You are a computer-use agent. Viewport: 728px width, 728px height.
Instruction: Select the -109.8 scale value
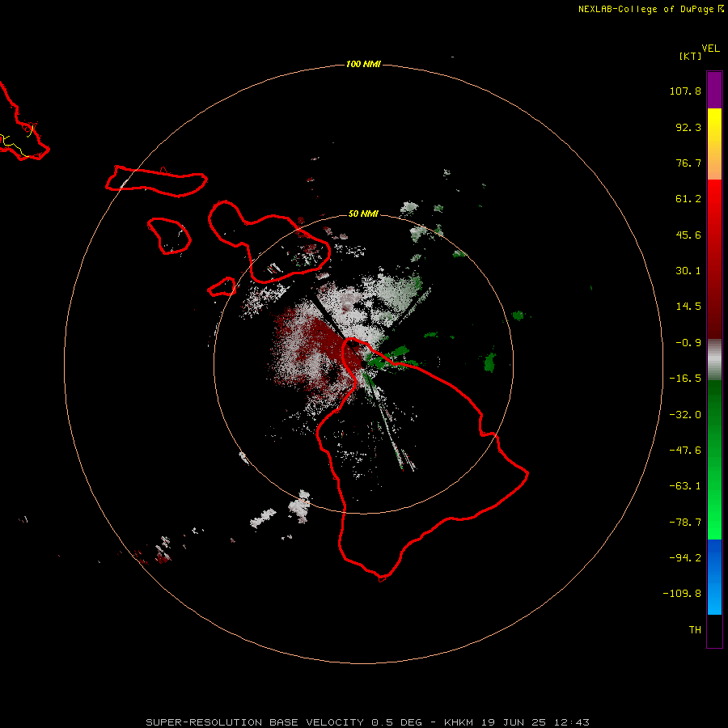pyautogui.click(x=682, y=594)
